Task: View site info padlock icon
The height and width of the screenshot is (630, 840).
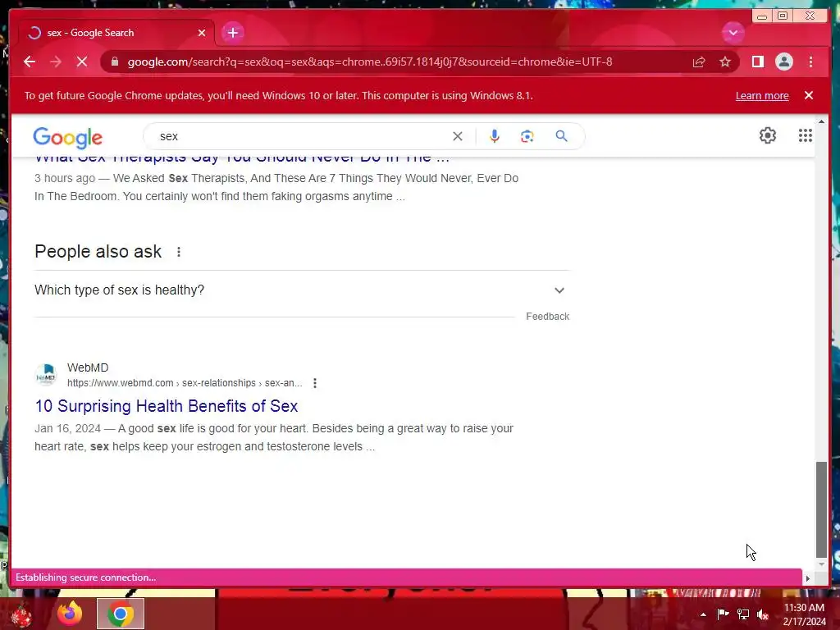Action: (x=114, y=62)
